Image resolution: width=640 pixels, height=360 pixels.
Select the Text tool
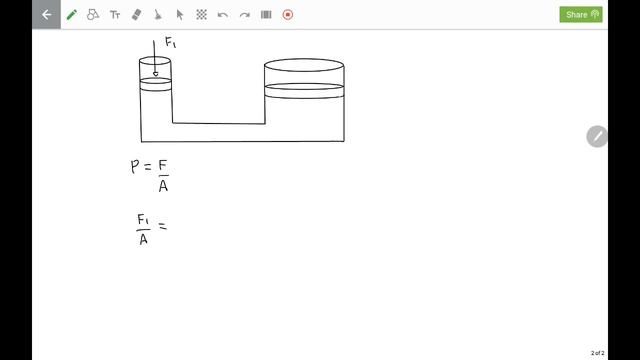coord(115,15)
